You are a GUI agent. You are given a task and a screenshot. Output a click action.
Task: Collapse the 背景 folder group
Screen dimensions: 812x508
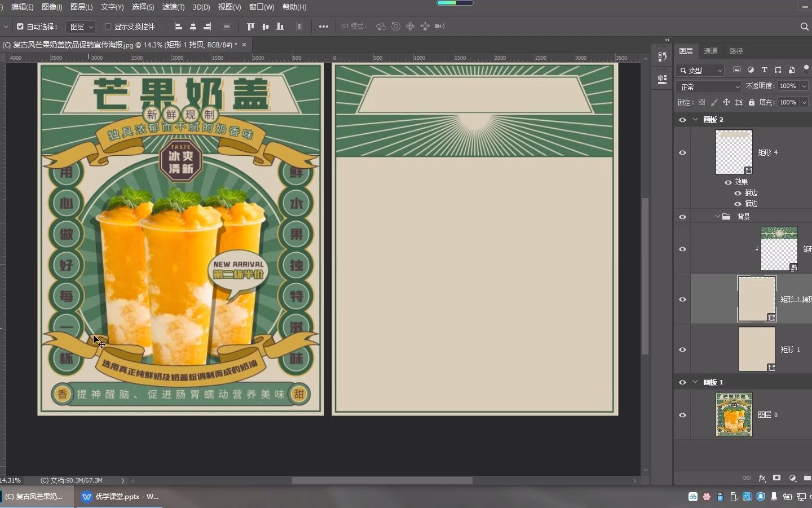pos(717,217)
